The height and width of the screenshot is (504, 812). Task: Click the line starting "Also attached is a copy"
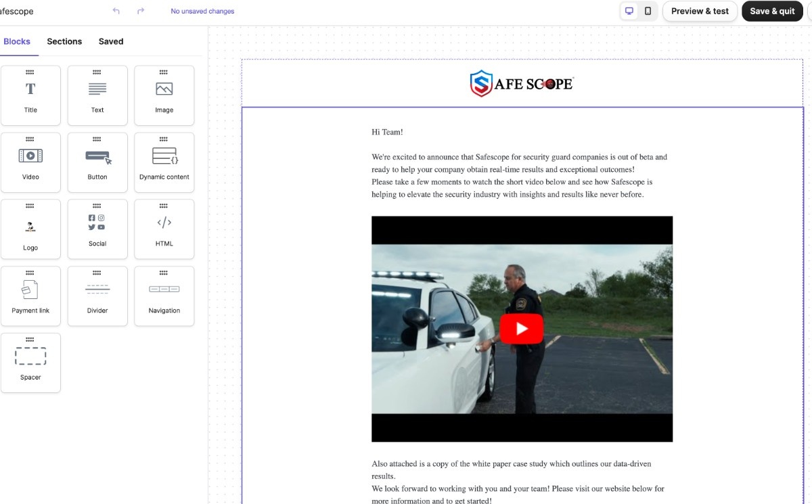(x=512, y=470)
